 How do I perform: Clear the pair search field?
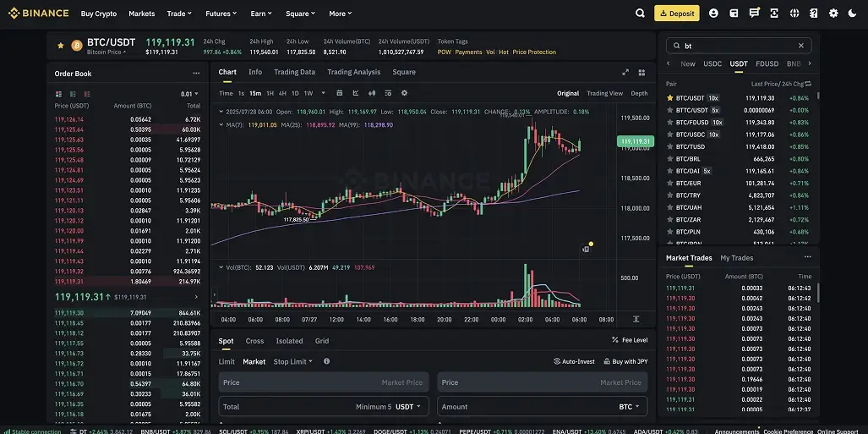coord(801,46)
